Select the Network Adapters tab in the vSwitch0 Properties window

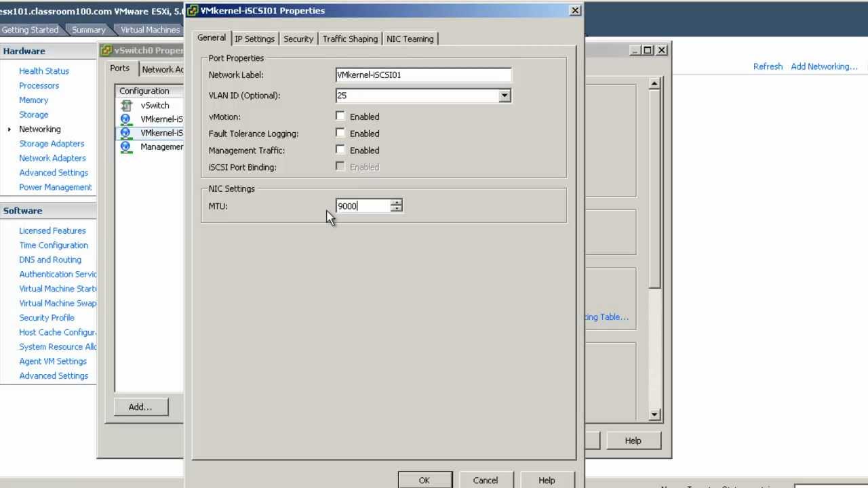162,69
